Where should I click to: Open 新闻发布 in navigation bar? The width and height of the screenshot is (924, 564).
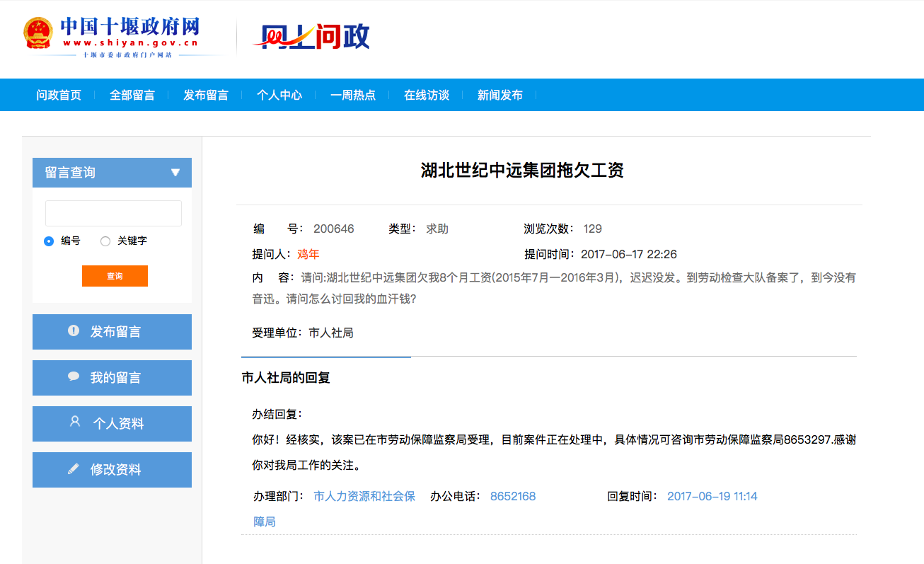[x=500, y=96]
